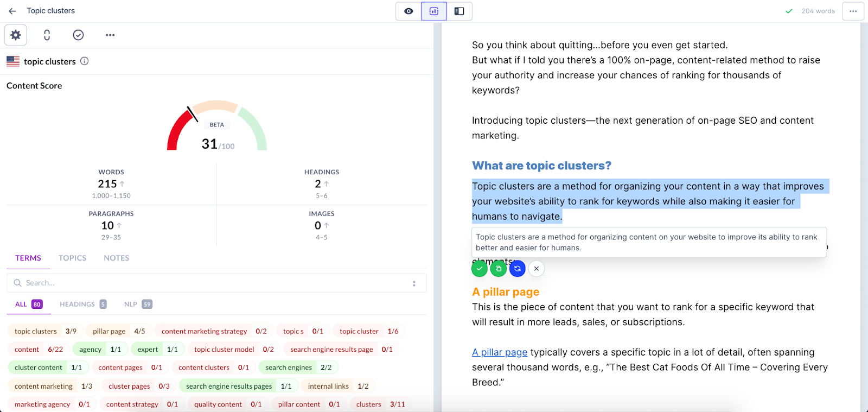The height and width of the screenshot is (412, 868).
Task: Open the circled checkmark icon
Action: 78,35
